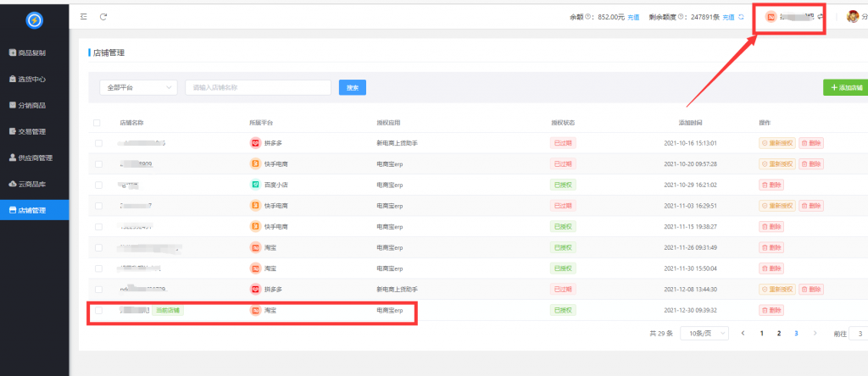Screen dimensions: 868x376
Task: Open the 全部平台 platform dropdown
Action: (x=138, y=87)
